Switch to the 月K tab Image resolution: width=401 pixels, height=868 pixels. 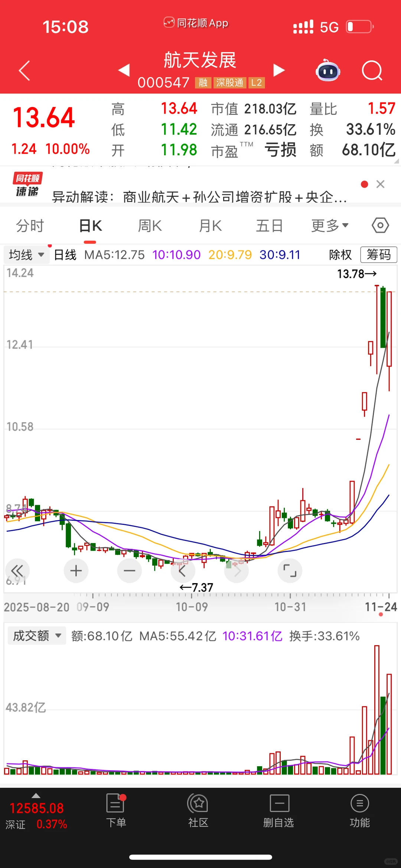coord(210,226)
